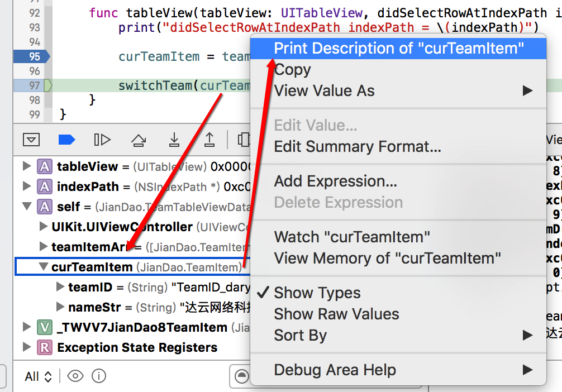Open the All variables scope dropdown
The width and height of the screenshot is (562, 392).
click(x=39, y=376)
